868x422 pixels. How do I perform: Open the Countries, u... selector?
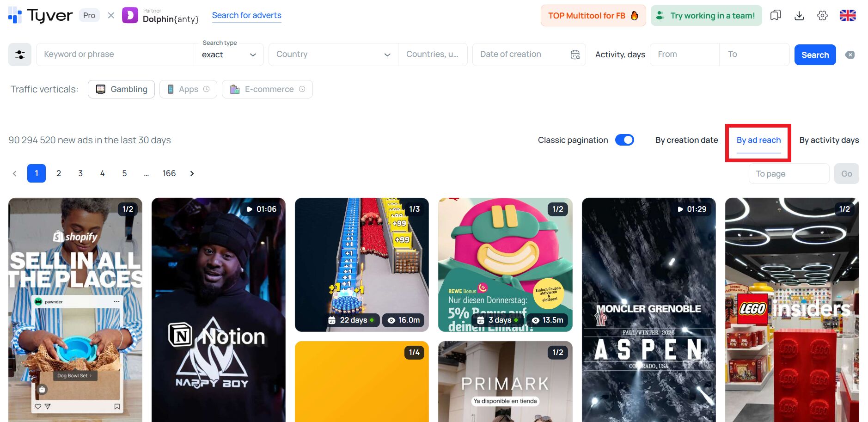(433, 55)
